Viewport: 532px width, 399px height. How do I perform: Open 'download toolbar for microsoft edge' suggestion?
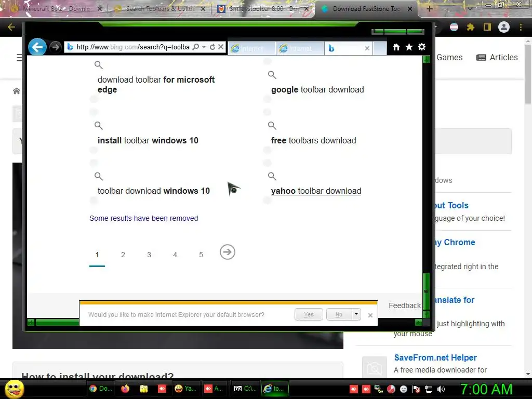156,85
